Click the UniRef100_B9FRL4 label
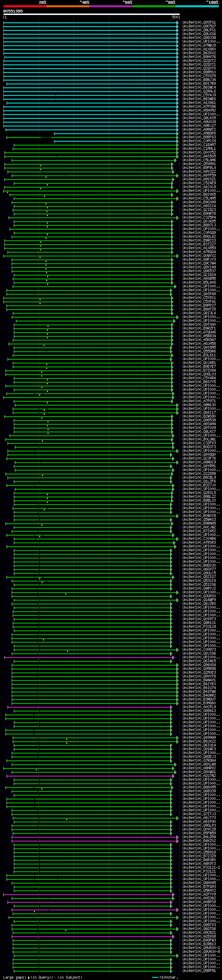This screenshot has width=222, height=980. point(199,168)
